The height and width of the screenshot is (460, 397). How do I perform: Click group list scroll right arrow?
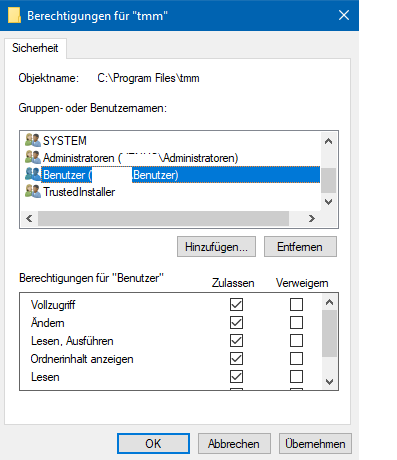click(x=312, y=219)
